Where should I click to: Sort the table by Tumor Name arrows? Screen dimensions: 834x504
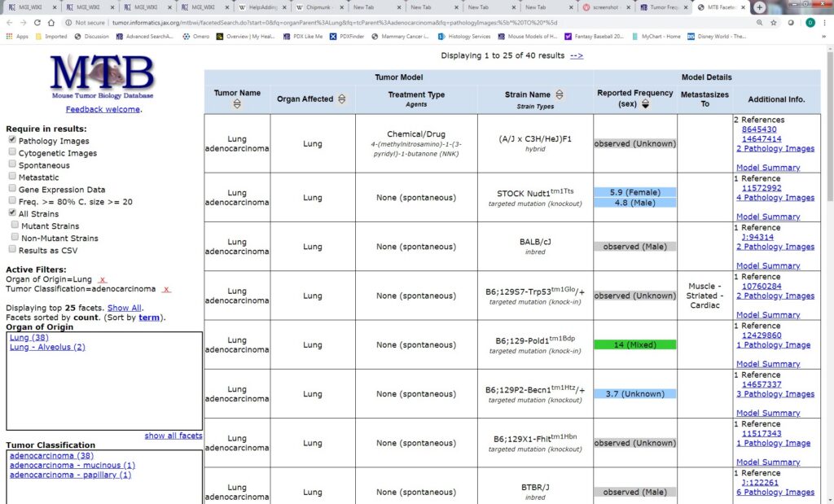pos(237,104)
